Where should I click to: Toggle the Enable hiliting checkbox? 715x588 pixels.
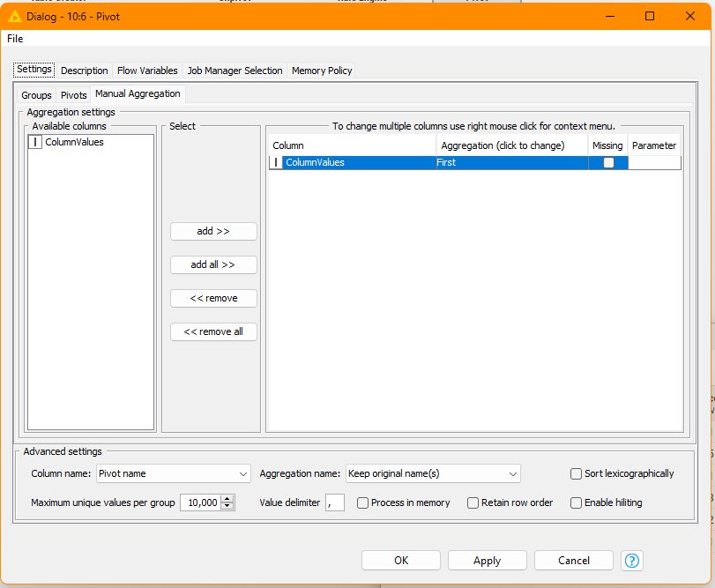pyautogui.click(x=577, y=502)
